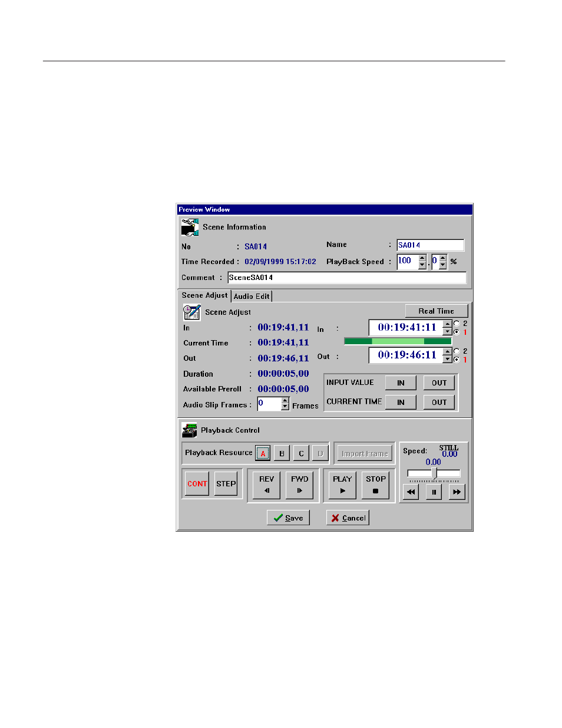Click CURRENT TIME OUT button
562x728 pixels.
coord(439,403)
